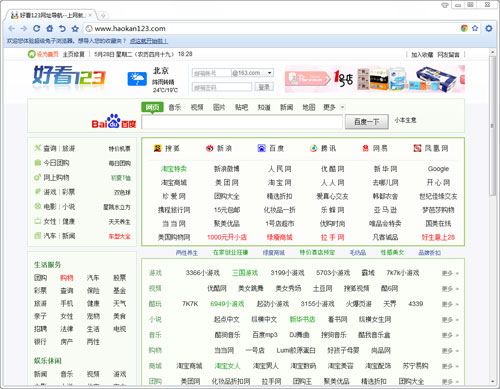This screenshot has width=500, height=389.
Task: Click the email account input field
Action: click(x=212, y=73)
